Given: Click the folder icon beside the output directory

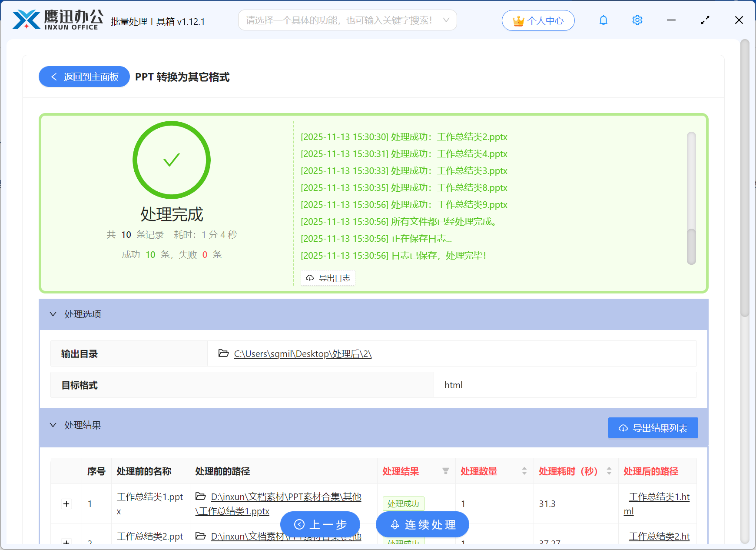Looking at the screenshot, I should click(x=223, y=353).
